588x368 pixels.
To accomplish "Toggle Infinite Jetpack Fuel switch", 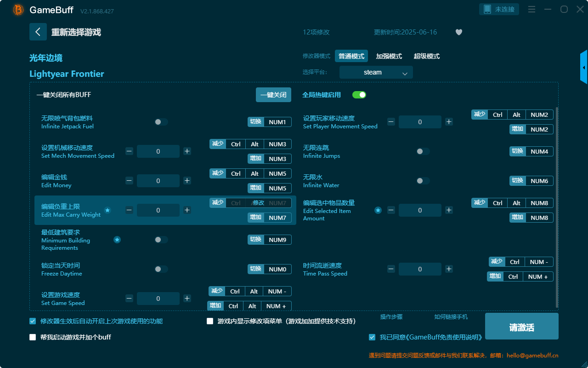I will (161, 122).
